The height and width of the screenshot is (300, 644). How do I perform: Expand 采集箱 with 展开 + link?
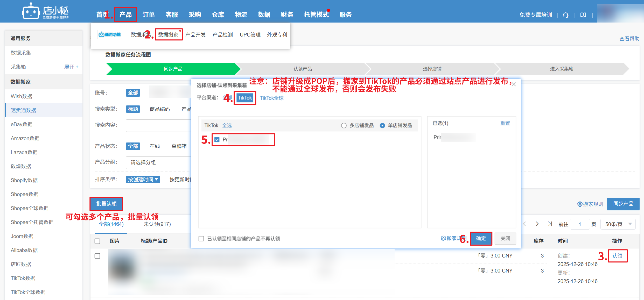(x=71, y=67)
